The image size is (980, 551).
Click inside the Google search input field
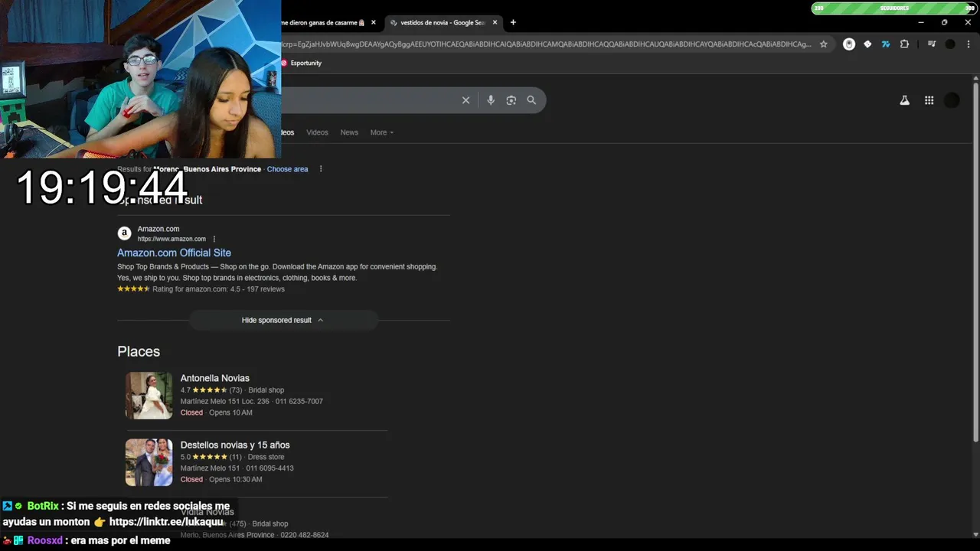coord(367,100)
